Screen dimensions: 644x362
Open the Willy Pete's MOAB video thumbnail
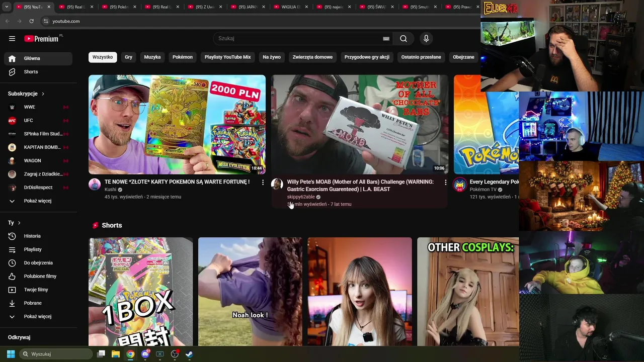(360, 125)
